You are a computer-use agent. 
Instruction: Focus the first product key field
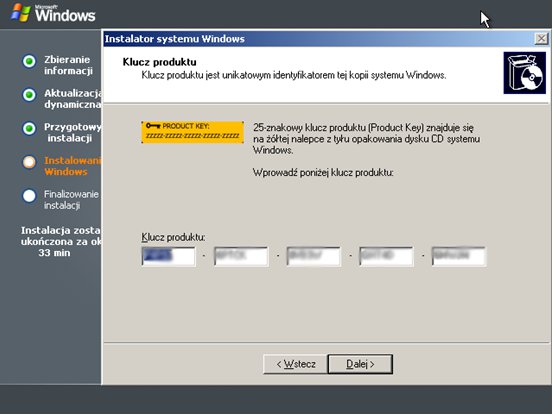click(x=169, y=256)
